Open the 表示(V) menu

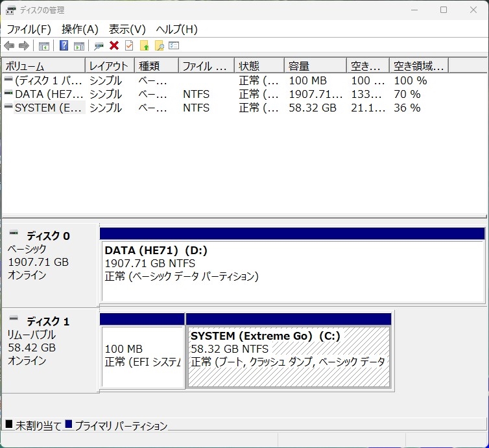pos(127,29)
